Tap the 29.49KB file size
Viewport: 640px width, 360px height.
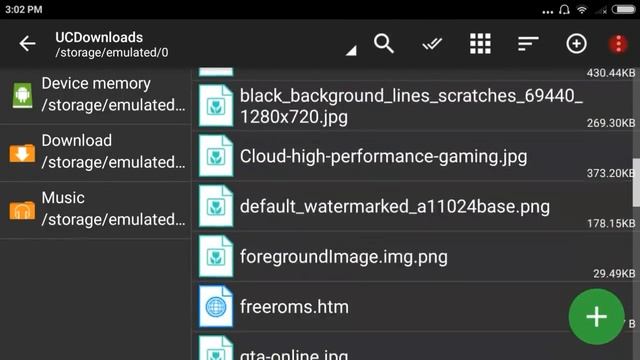point(614,273)
